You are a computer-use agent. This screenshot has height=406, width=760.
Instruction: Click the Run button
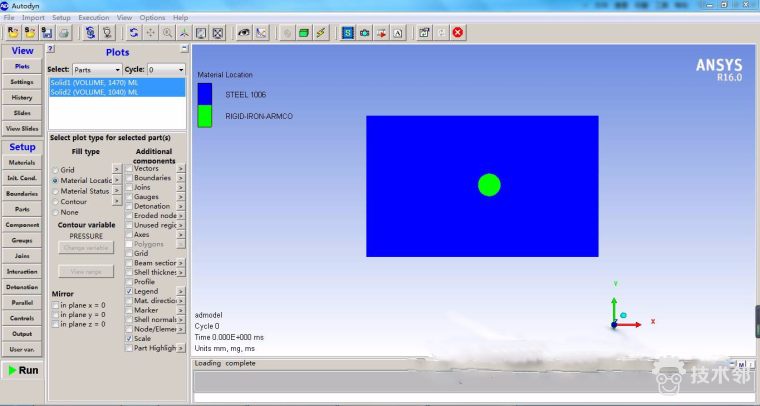point(22,370)
